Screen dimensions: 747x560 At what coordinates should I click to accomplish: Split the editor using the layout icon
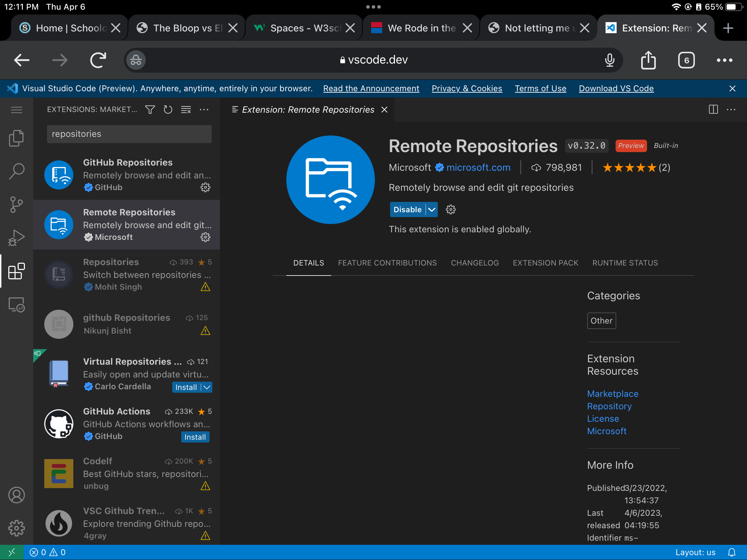point(713,110)
